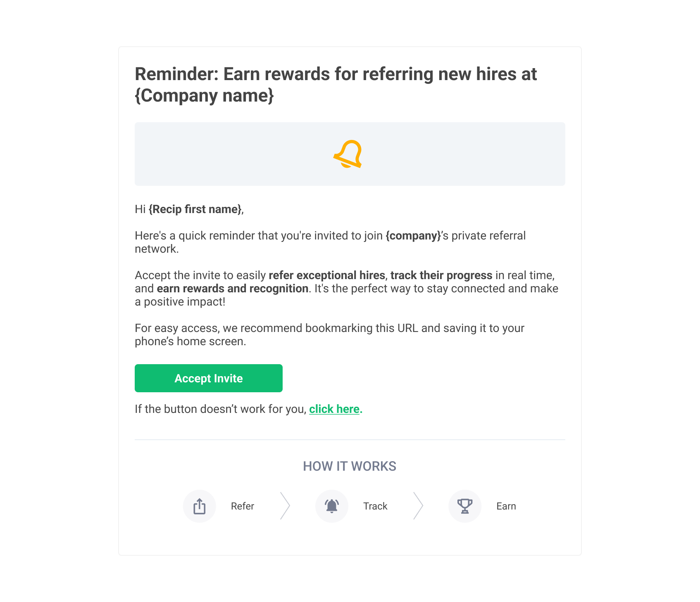Click the '{Recip first name}' greeting placeholder
Viewport: 700px width, 602px height.
(195, 209)
